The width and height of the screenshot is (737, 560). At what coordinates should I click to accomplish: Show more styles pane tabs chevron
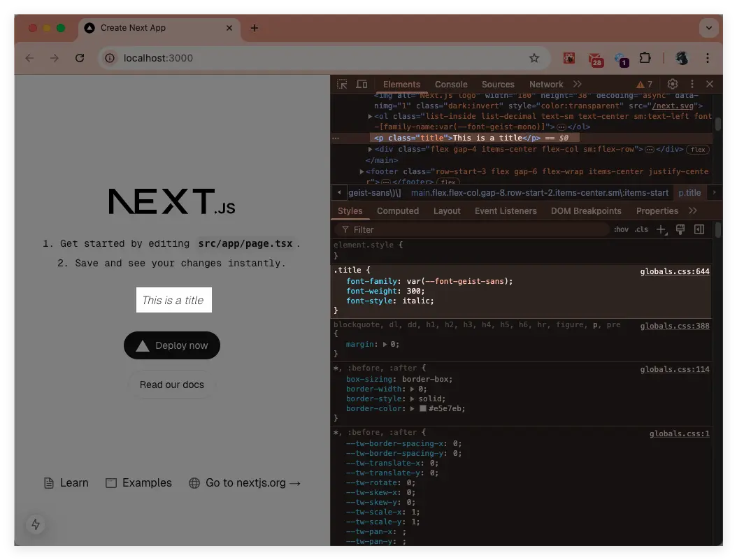tap(693, 211)
